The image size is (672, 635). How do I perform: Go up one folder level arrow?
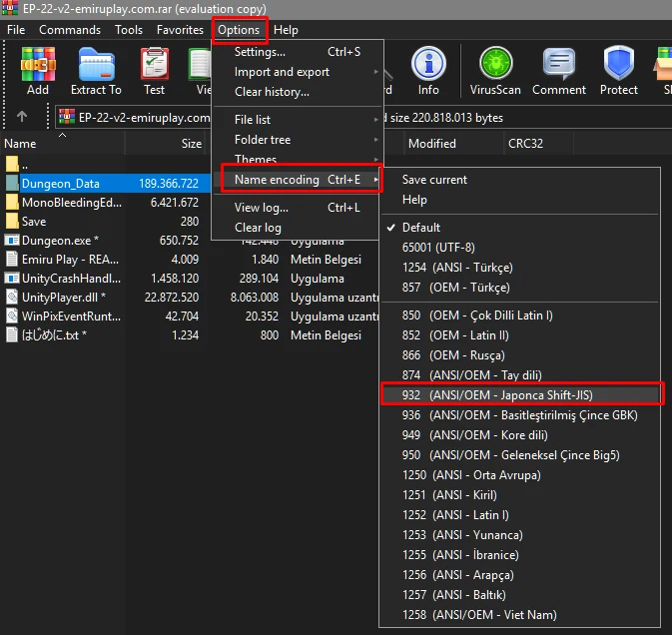point(22,117)
